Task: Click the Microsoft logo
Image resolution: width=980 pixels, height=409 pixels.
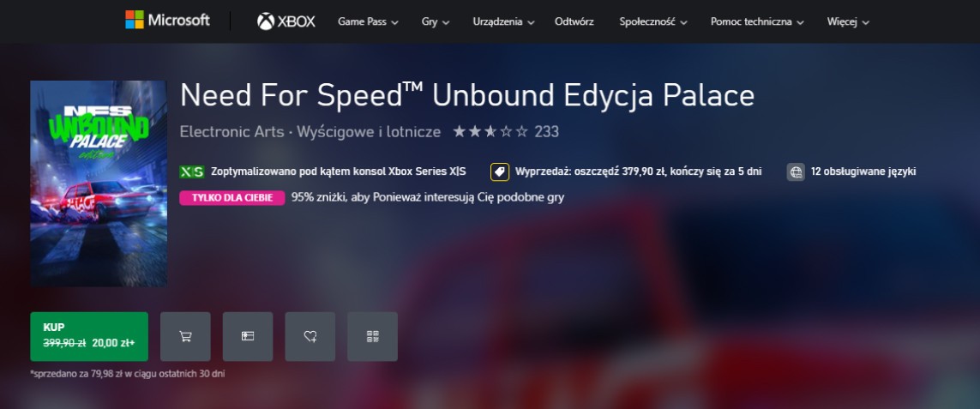Action: [x=167, y=20]
